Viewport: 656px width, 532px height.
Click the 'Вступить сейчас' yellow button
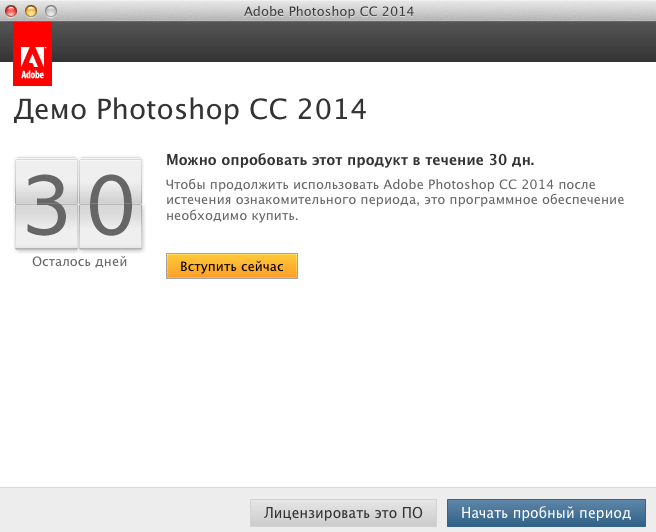(232, 266)
